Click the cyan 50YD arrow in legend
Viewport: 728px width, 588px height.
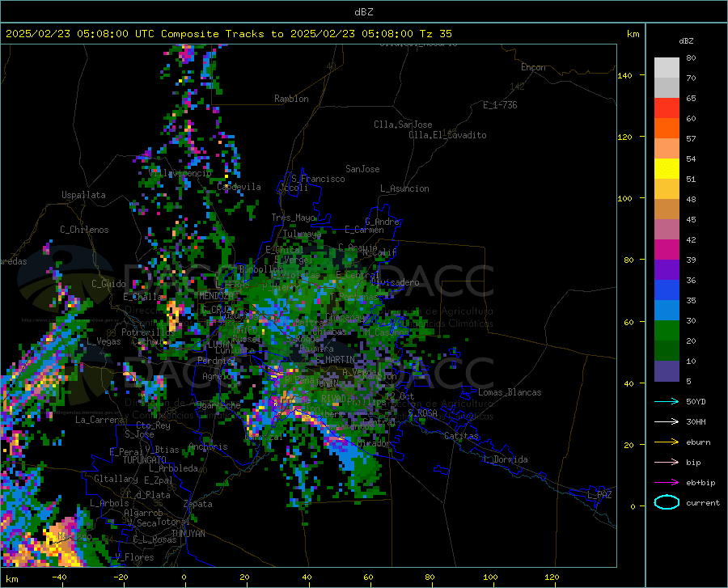[x=667, y=401]
